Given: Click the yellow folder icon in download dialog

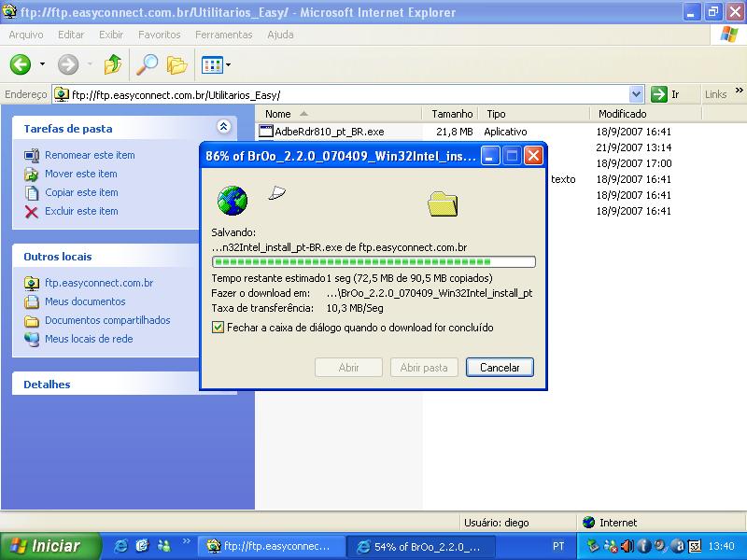Looking at the screenshot, I should (443, 203).
